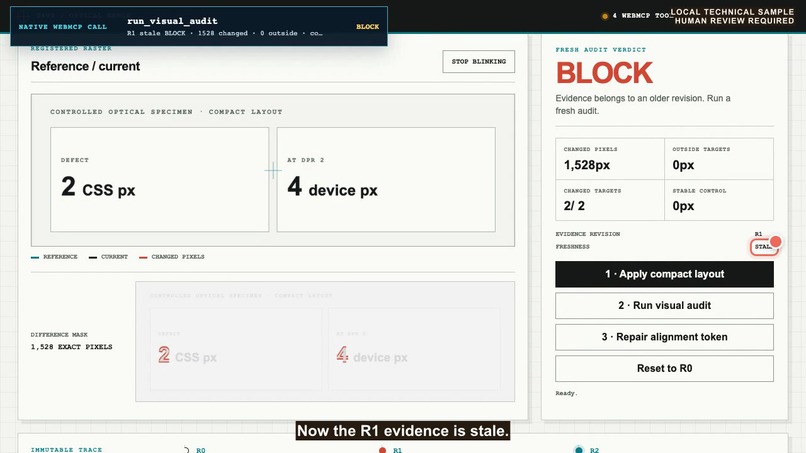Click the difference mask preview image

click(325, 341)
